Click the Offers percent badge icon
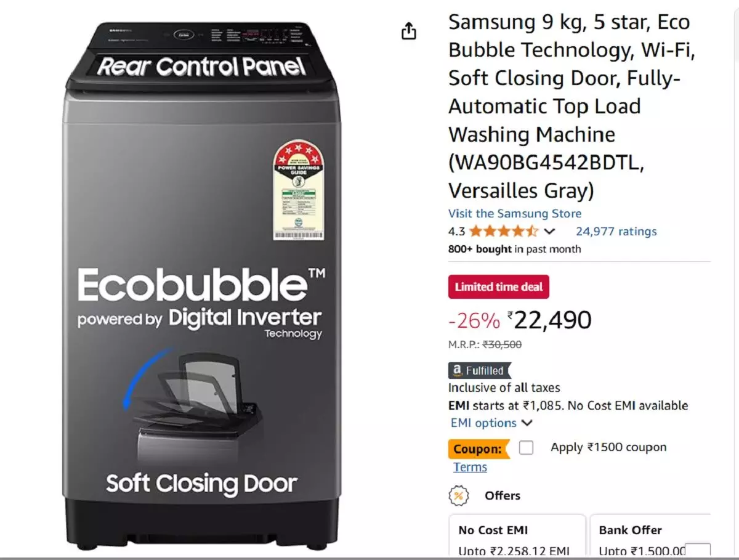739x560 pixels. (x=459, y=495)
